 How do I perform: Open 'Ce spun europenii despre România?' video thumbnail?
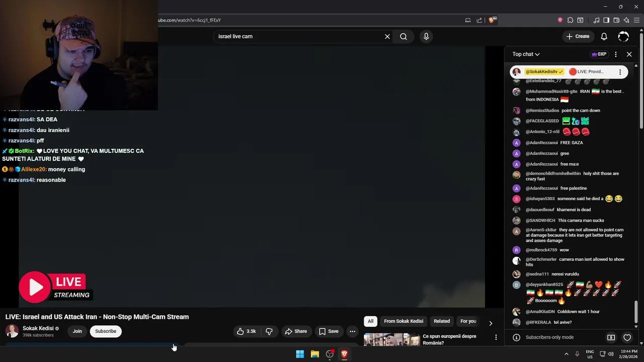coord(392,339)
